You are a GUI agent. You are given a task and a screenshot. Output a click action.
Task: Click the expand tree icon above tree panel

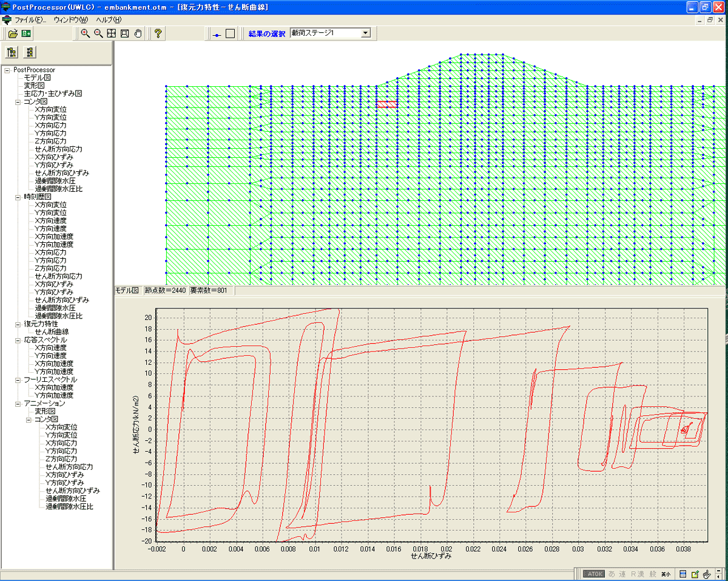pyautogui.click(x=11, y=52)
